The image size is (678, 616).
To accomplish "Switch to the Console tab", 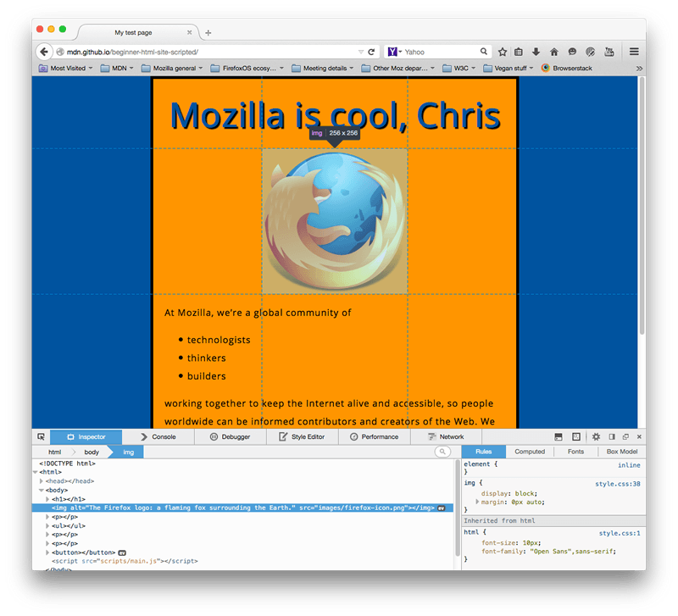I will click(158, 436).
